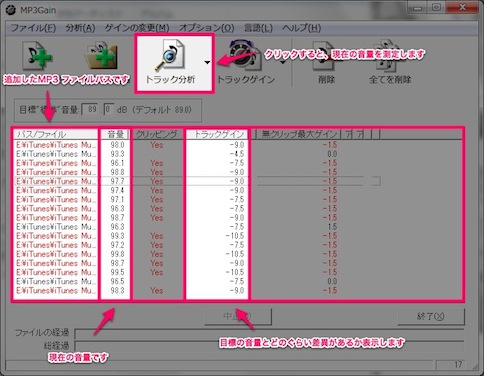Screen dimensions: 484x376
Task: Expand the トラック分析 dropdown arrow
Action: 207,62
